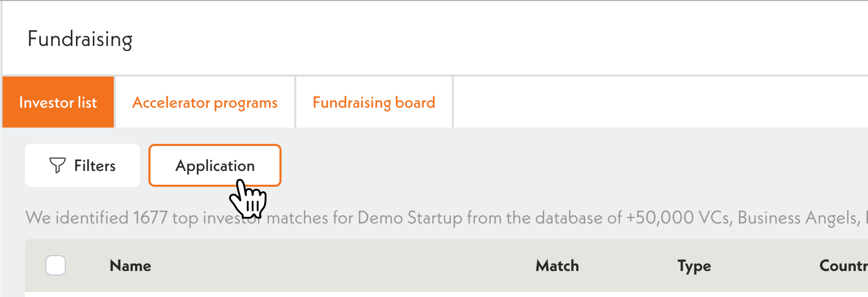Image resolution: width=868 pixels, height=297 pixels.
Task: Click the funnel icon in Filters
Action: click(x=57, y=165)
